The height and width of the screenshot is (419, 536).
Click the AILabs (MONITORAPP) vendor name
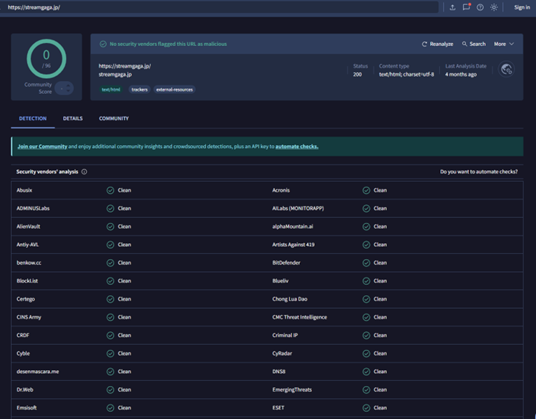(x=298, y=208)
